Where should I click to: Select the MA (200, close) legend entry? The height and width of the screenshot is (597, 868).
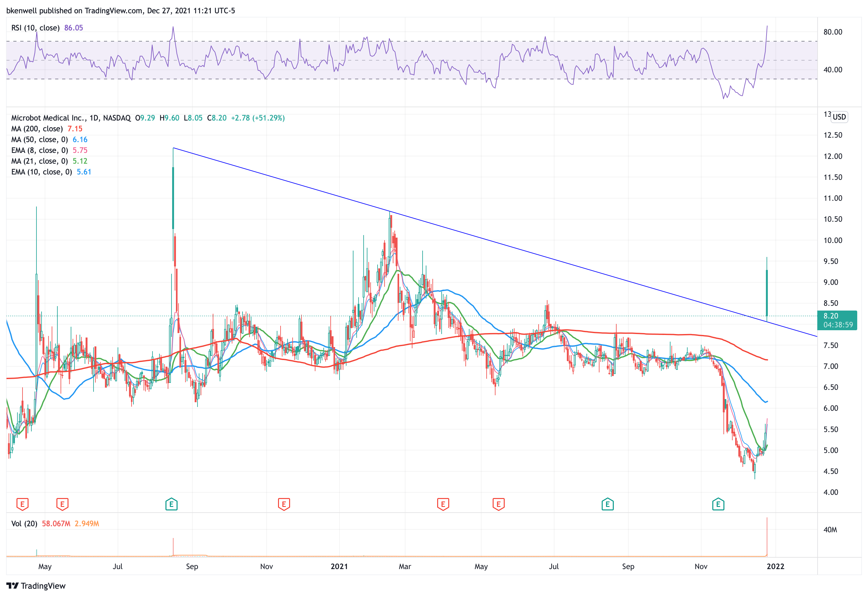37,129
